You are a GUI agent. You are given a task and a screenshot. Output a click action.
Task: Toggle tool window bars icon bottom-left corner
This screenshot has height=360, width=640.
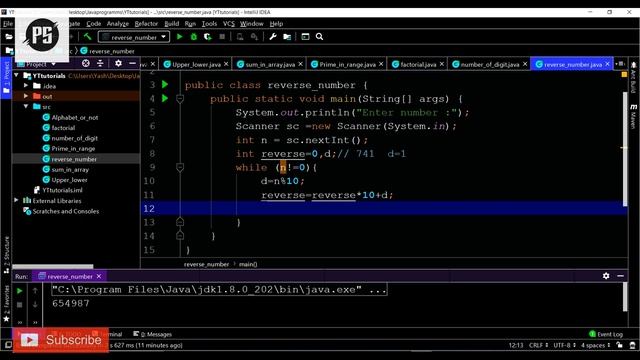coord(8,345)
